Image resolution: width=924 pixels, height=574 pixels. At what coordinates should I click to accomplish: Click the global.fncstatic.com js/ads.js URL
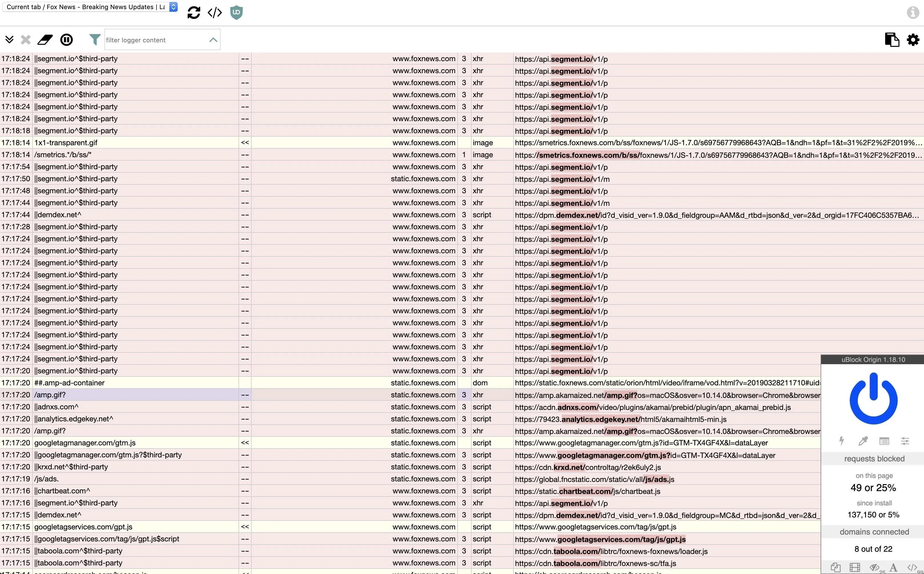tap(594, 479)
